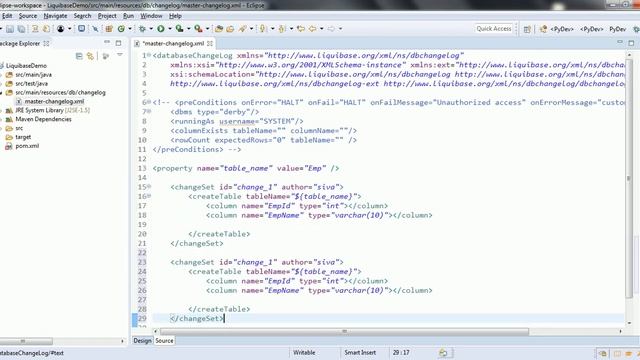
Task: Click the Debug bug icon
Action: pos(142,29)
